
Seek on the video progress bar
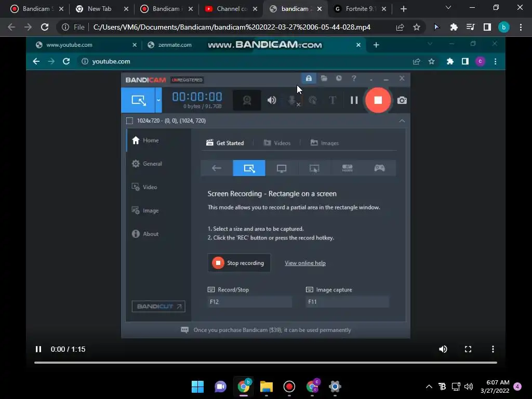[265, 363]
